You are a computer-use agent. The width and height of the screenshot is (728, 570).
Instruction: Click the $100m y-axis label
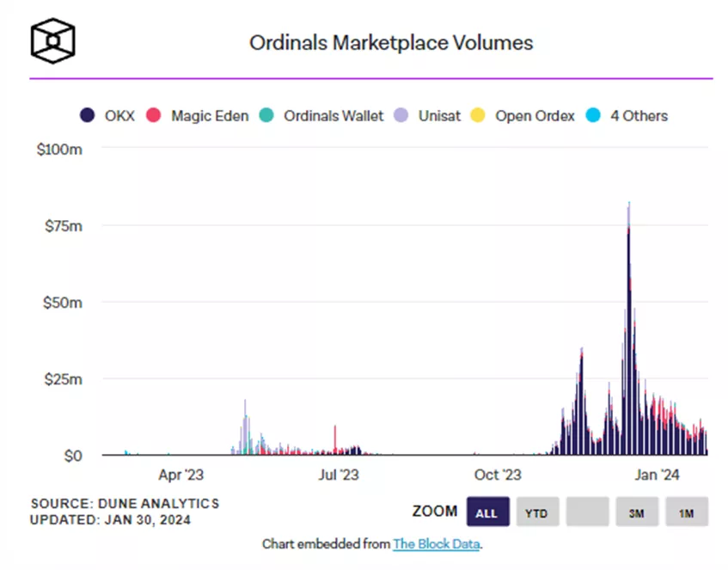[59, 149]
